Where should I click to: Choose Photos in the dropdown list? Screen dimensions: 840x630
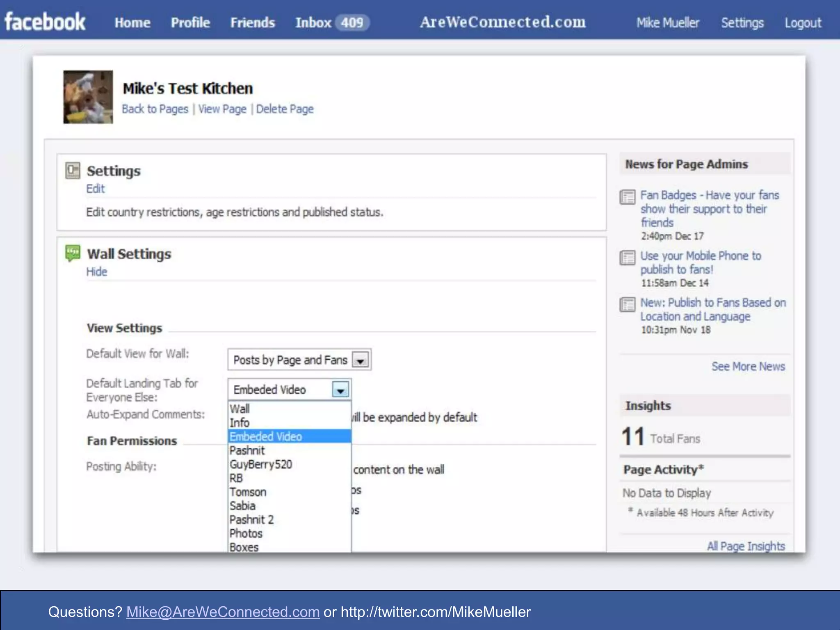click(x=246, y=534)
